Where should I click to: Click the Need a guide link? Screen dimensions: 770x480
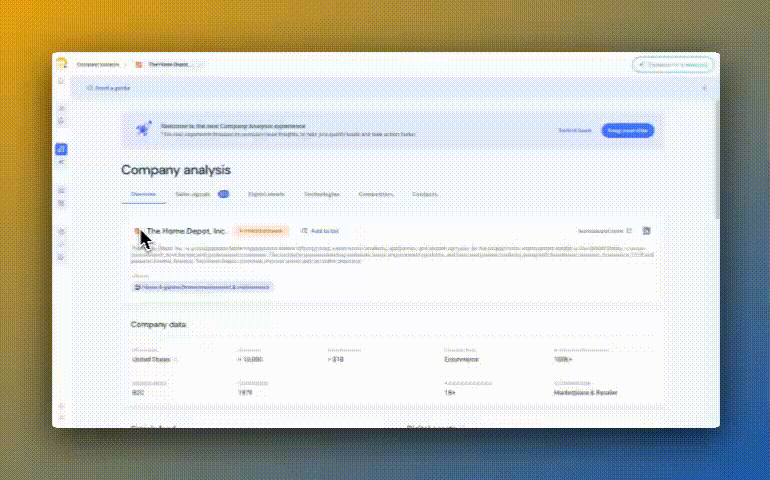click(x=109, y=88)
